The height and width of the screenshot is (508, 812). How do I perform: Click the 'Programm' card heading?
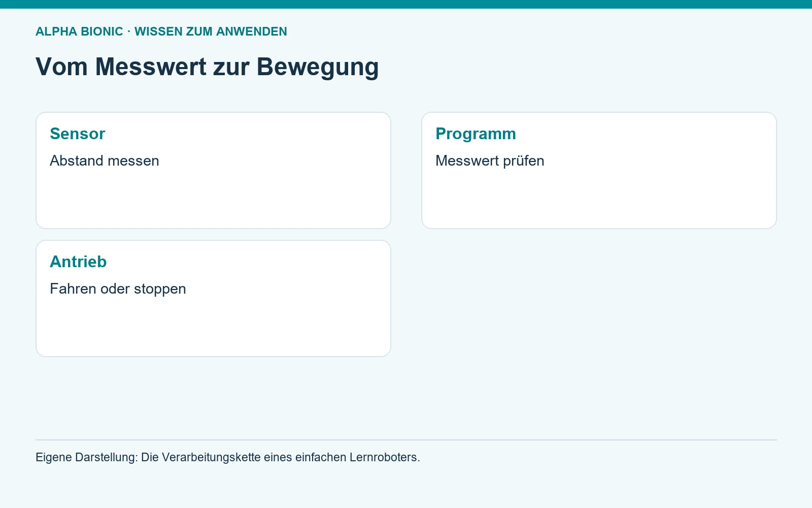(x=476, y=134)
